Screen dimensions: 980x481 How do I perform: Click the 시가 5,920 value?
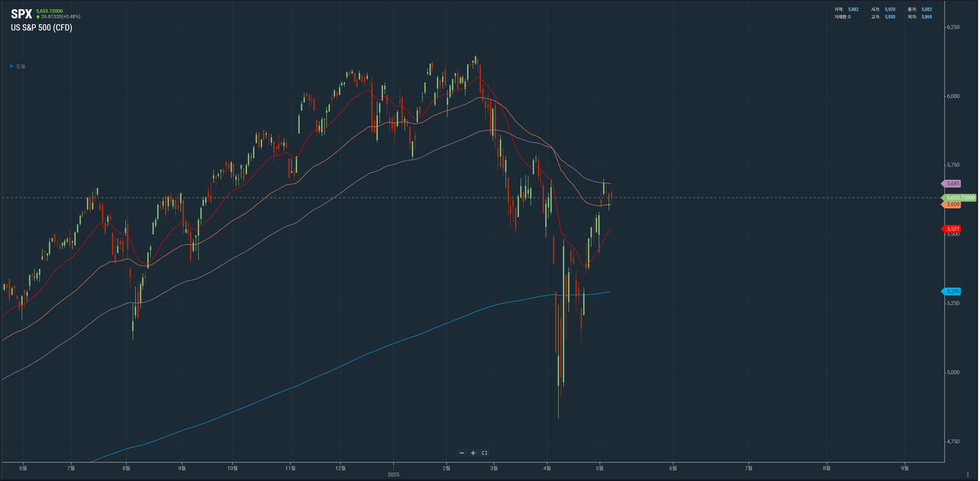point(890,10)
